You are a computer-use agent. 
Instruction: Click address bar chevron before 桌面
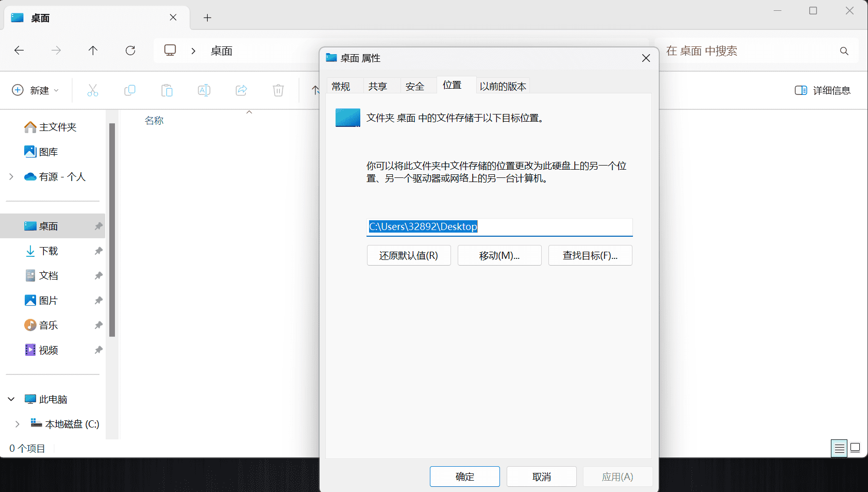[x=193, y=51]
